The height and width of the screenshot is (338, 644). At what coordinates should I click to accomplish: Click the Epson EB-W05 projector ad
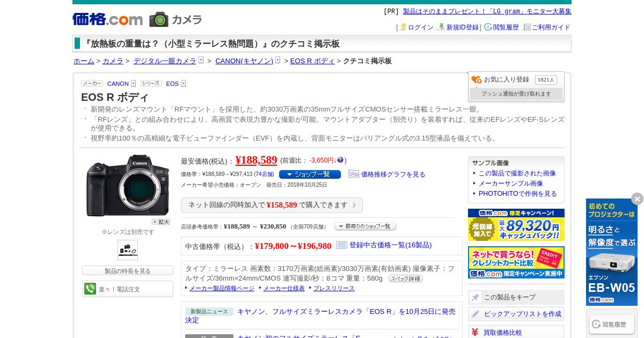(x=612, y=252)
